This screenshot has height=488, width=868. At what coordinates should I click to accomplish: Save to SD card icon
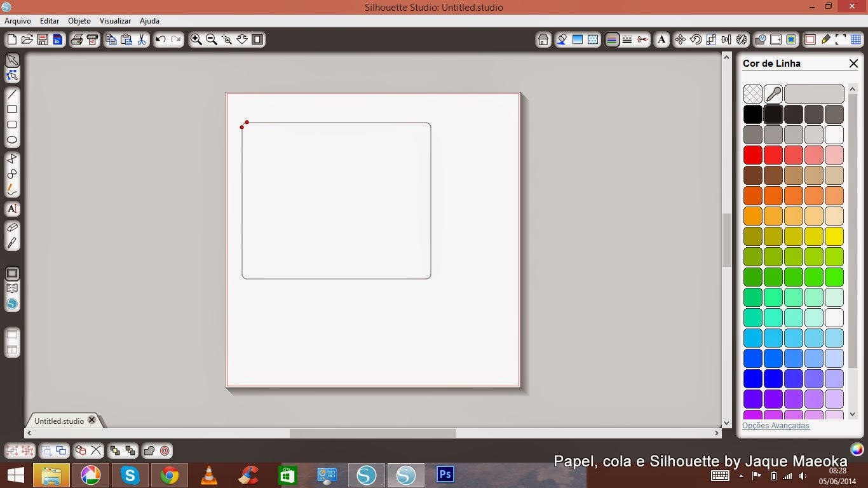pyautogui.click(x=57, y=39)
